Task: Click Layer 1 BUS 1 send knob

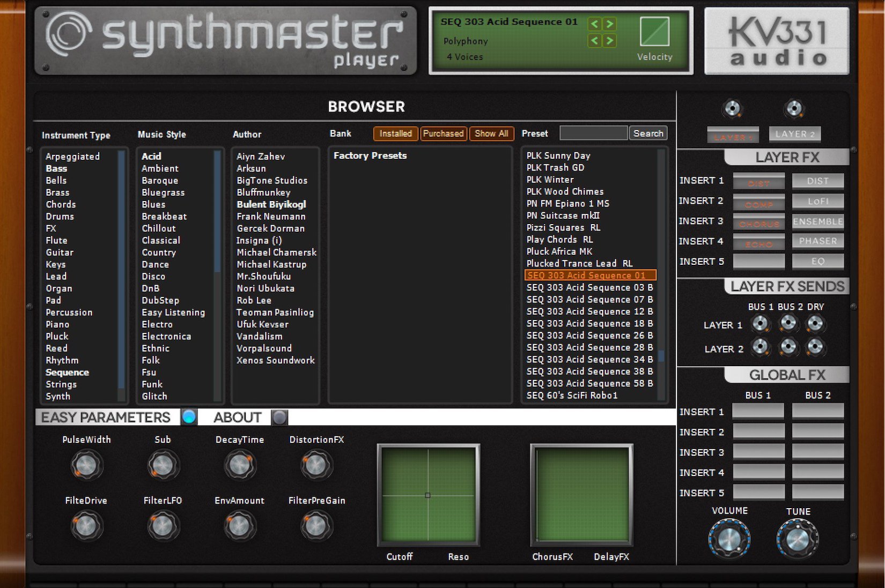Action: pyautogui.click(x=760, y=323)
